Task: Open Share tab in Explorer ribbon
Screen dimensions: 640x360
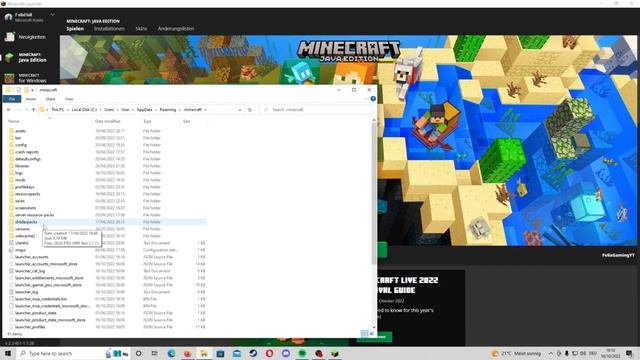Action: 50,99
